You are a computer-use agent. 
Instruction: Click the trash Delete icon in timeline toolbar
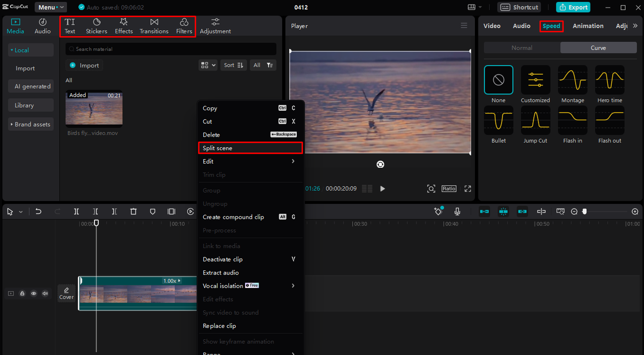coord(133,211)
